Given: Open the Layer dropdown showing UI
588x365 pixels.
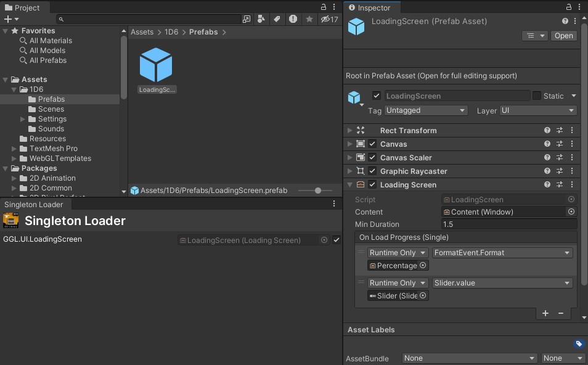Looking at the screenshot, I should [x=537, y=110].
